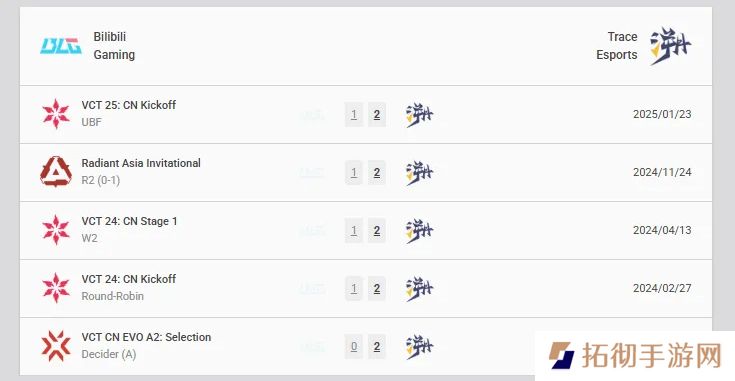Screen dimensions: 735x381
Task: Click Trace Esports logo in Radiant Asia row
Action: (x=419, y=173)
